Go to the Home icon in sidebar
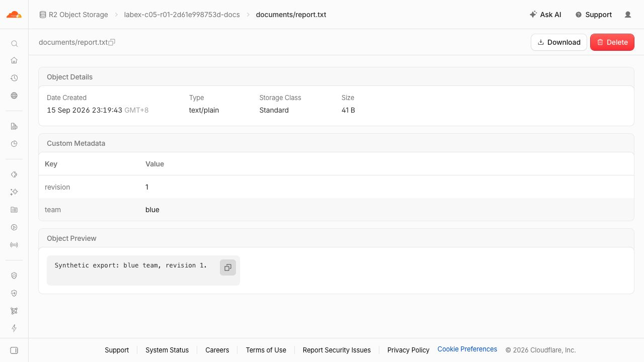The image size is (644, 362). [14, 61]
